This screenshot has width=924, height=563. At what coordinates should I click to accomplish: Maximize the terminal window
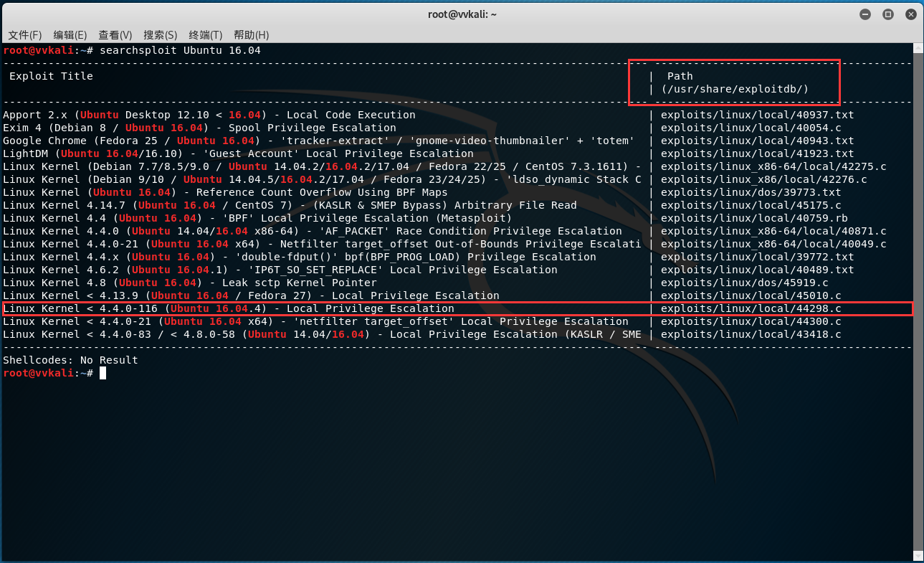pyautogui.click(x=887, y=14)
